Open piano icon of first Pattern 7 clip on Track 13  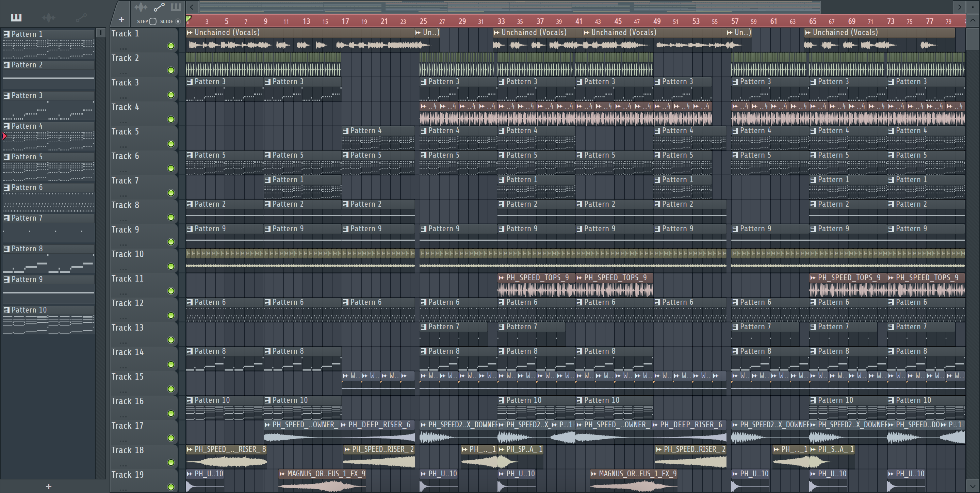(x=423, y=327)
